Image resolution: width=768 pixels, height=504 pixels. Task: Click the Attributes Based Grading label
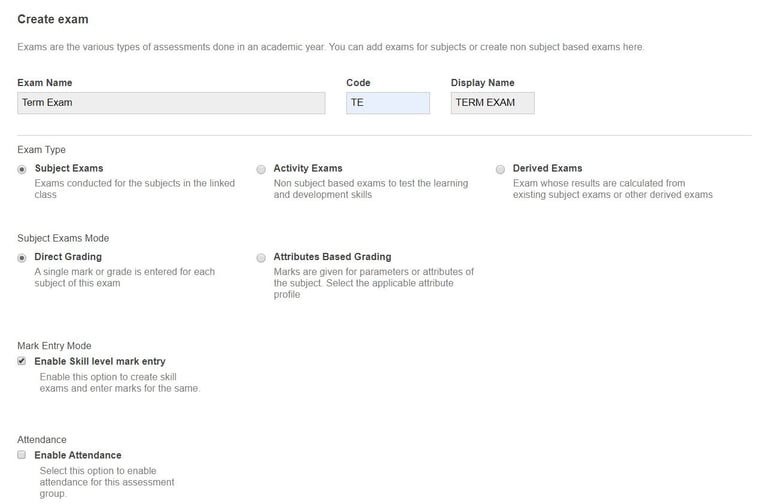click(332, 257)
